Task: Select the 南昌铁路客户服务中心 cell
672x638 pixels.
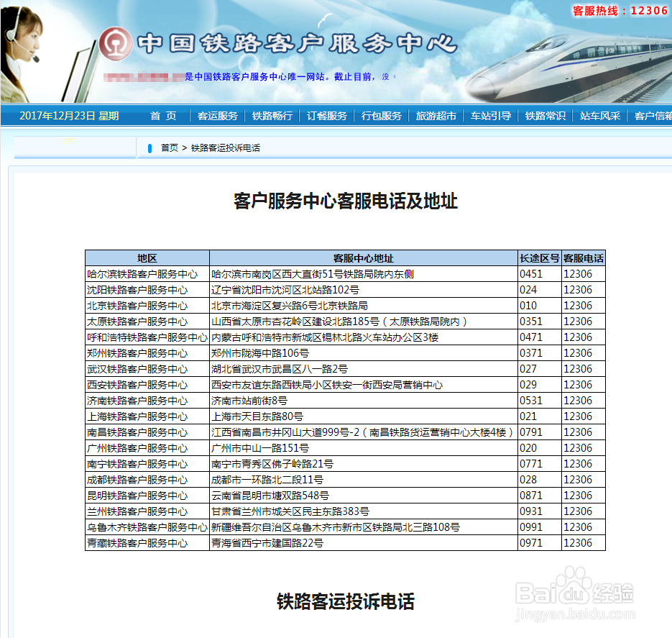Action: (x=147, y=432)
